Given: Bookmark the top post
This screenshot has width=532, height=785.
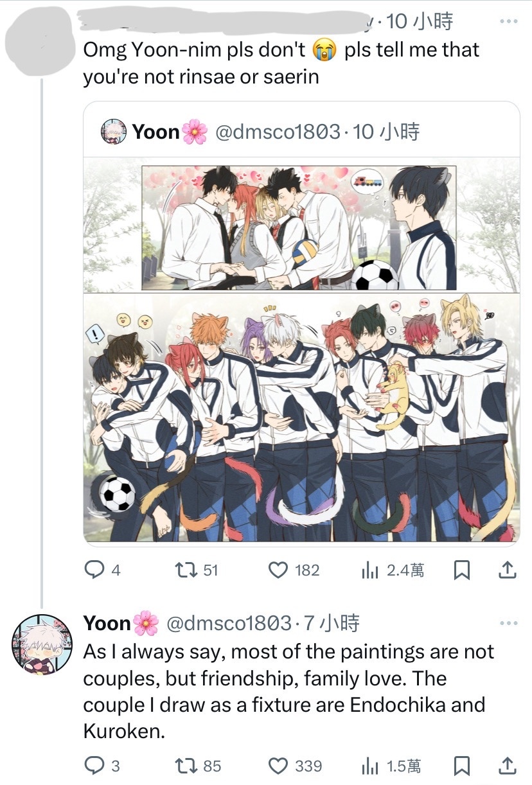Looking at the screenshot, I should (463, 570).
